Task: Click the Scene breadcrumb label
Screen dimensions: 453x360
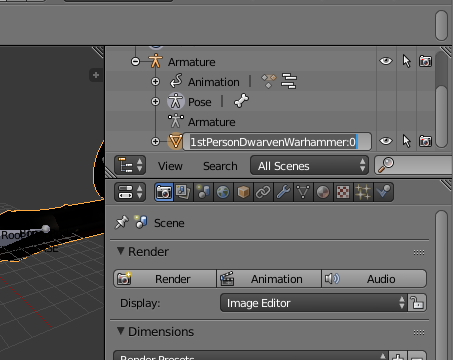Action: tap(169, 223)
